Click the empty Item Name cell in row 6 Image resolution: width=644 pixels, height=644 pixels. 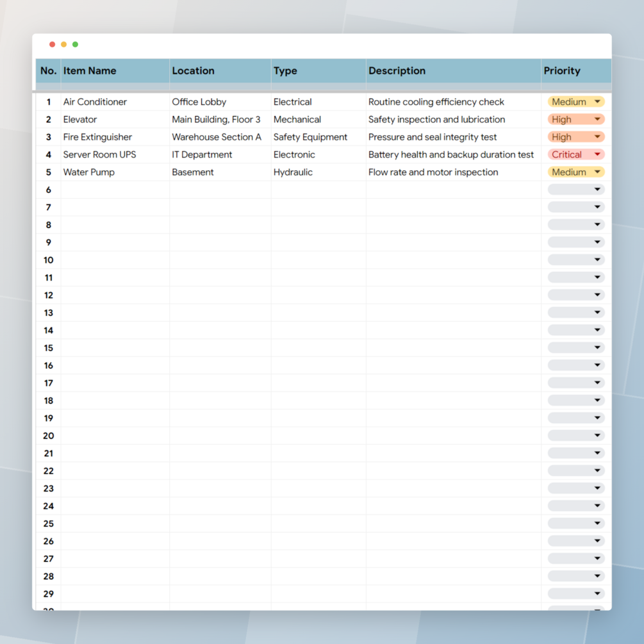point(115,190)
